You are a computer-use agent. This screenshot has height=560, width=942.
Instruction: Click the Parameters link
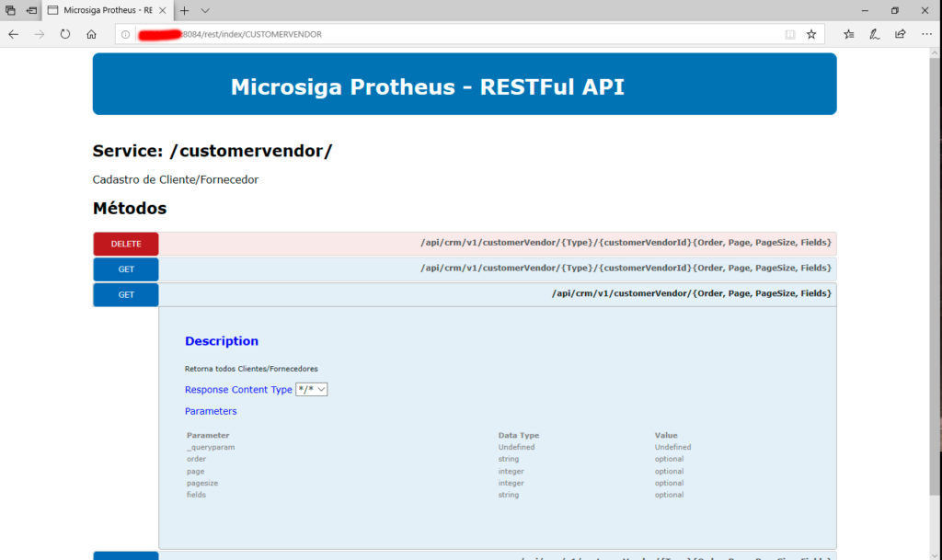click(211, 411)
